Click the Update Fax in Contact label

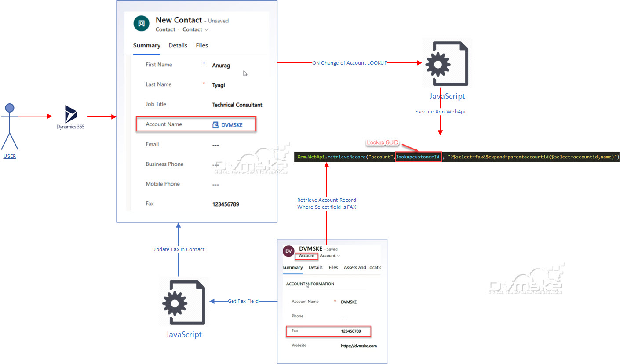click(178, 249)
